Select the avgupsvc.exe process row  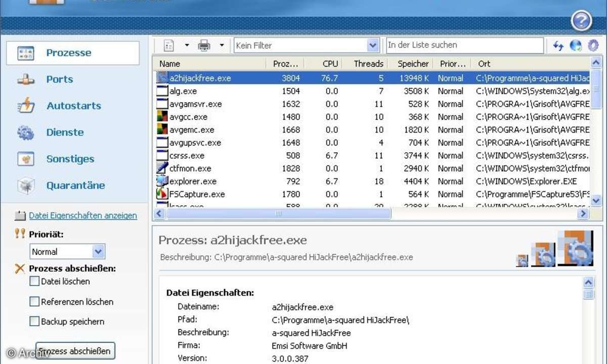pyautogui.click(x=372, y=143)
